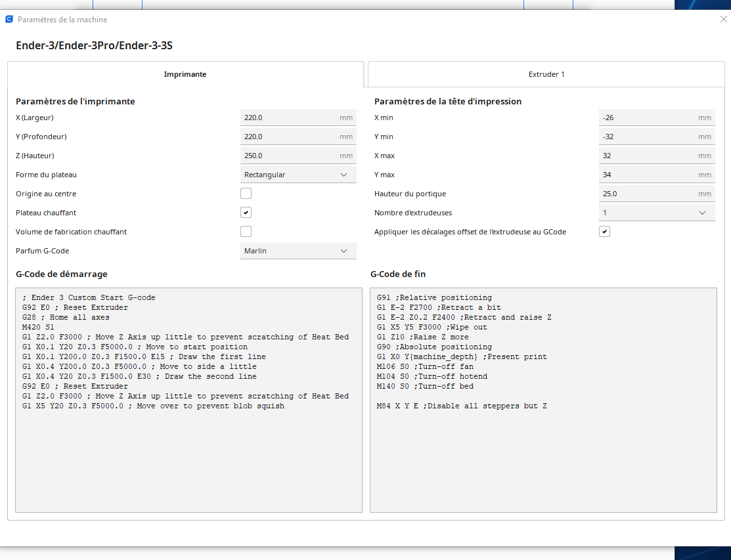The image size is (731, 560).
Task: Click the Hauteur du portique field
Action: (x=657, y=194)
